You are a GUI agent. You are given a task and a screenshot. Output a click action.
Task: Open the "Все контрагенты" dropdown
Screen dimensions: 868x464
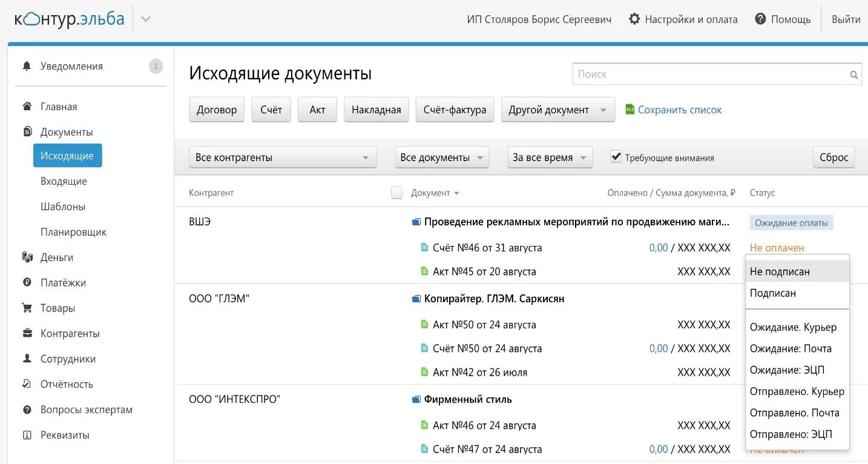[283, 157]
